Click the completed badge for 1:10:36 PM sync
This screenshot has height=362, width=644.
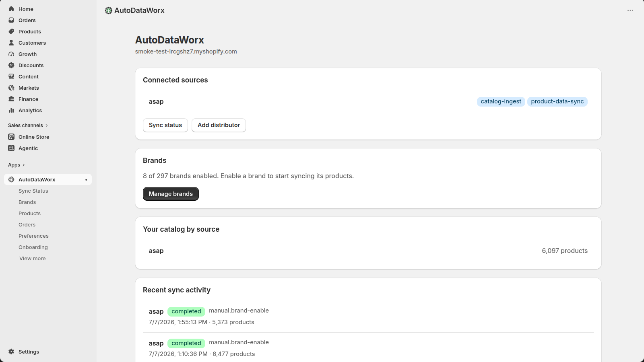click(186, 343)
